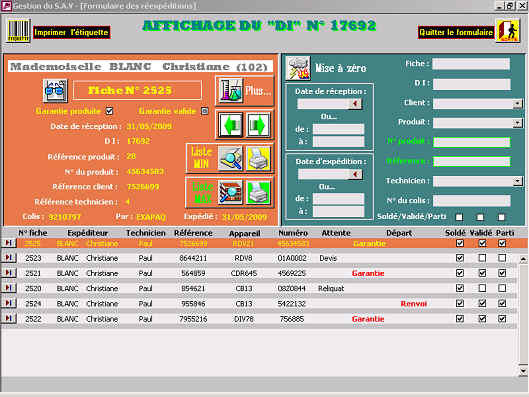The image size is (529, 397).
Task: Toggle Parti checkbox for fiche 2520
Action: click(502, 288)
